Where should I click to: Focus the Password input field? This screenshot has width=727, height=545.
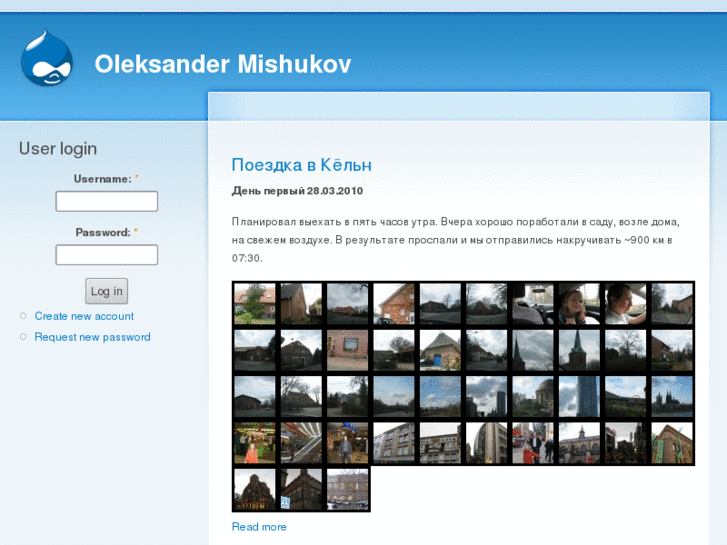pos(107,255)
